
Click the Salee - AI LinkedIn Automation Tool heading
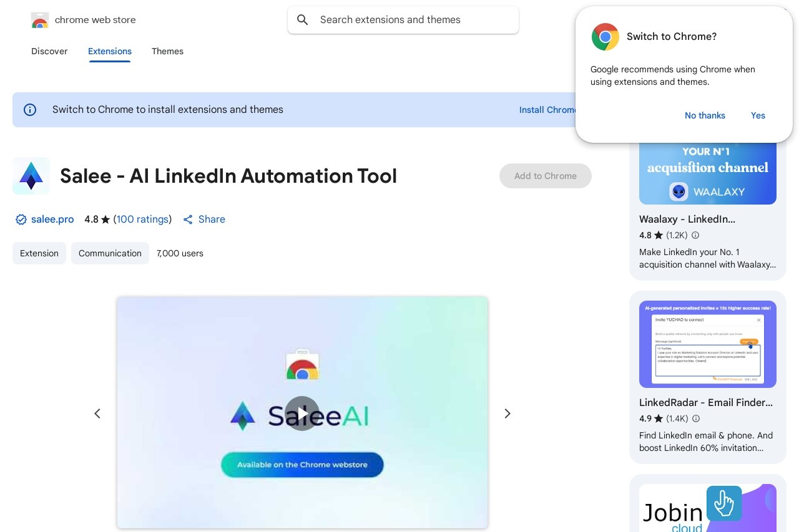[228, 176]
